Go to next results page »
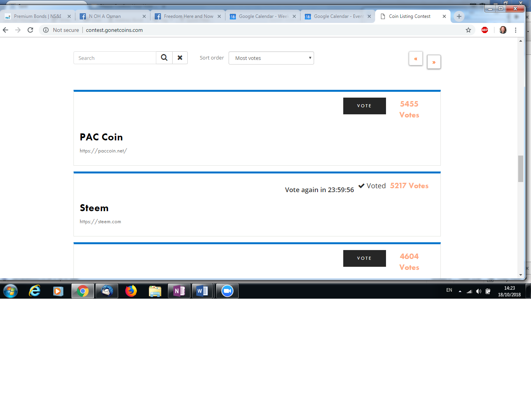This screenshot has height=420, width=531. (x=434, y=62)
